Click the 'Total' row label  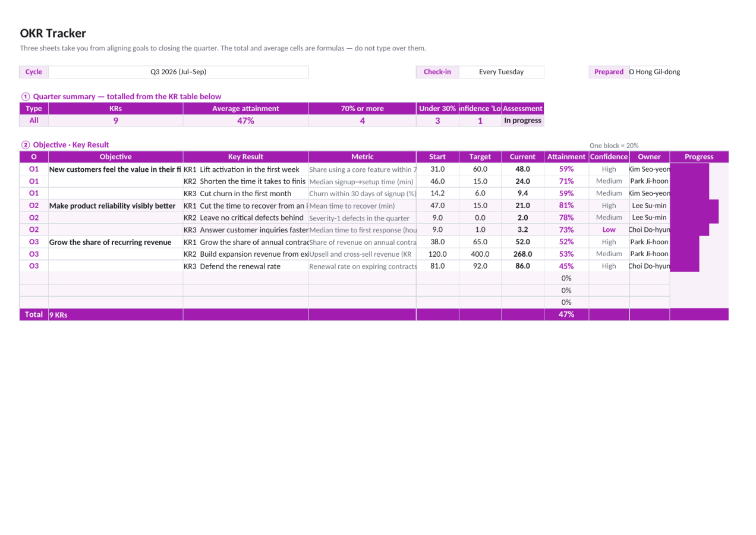(34, 314)
